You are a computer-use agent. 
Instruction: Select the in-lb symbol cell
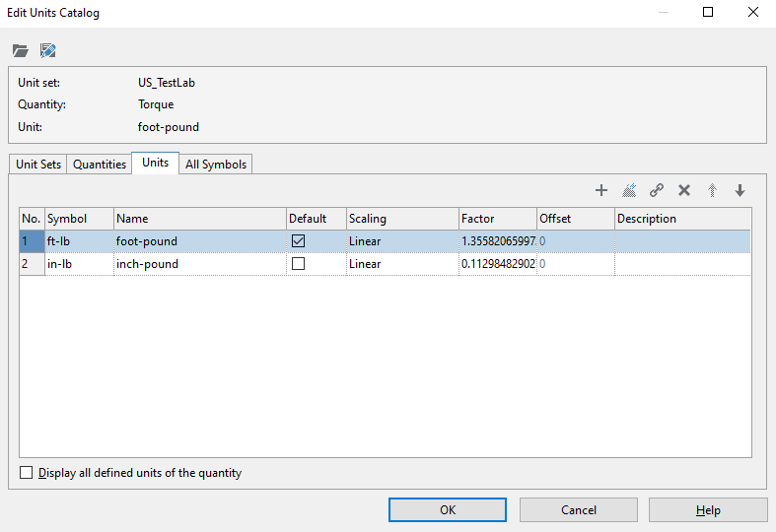pyautogui.click(x=79, y=264)
